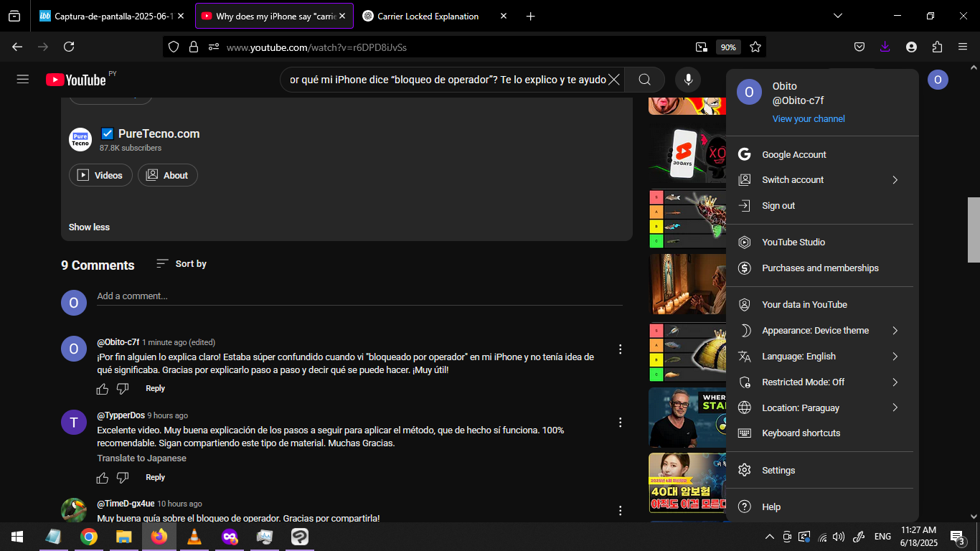Reply to the @Obito-c7f comment
Viewport: 980px width, 551px height.
point(155,388)
